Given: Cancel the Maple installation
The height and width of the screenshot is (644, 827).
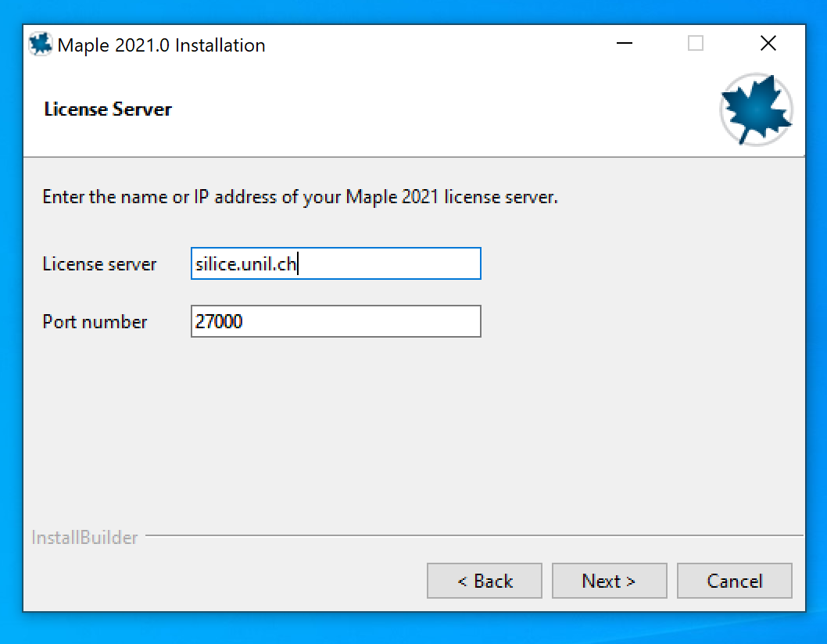Looking at the screenshot, I should pyautogui.click(x=734, y=581).
